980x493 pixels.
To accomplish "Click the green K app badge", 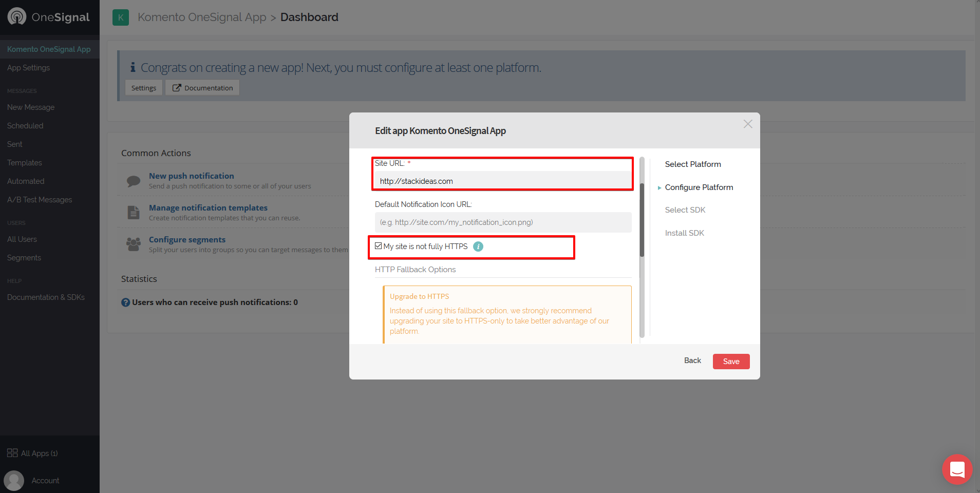I will (121, 17).
